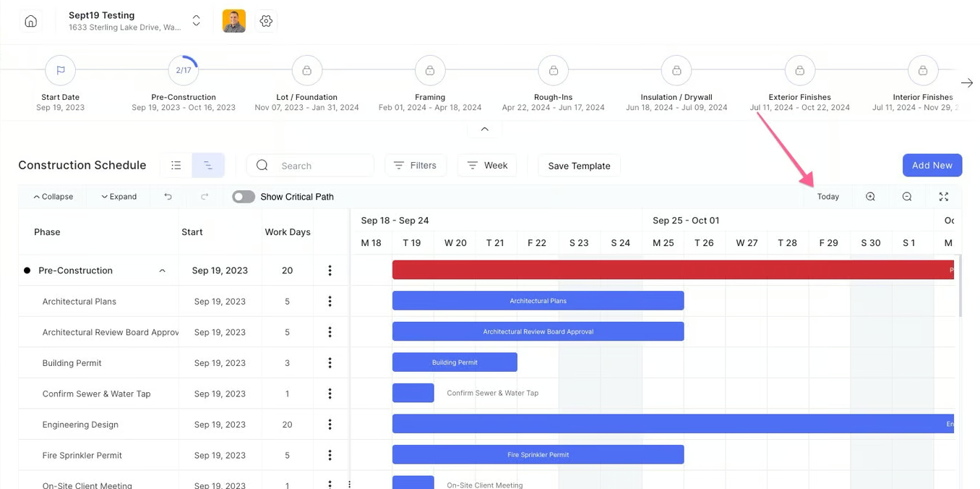Viewport: 980px width, 489px height.
Task: Open options menu for Building Permit
Action: [330, 363]
